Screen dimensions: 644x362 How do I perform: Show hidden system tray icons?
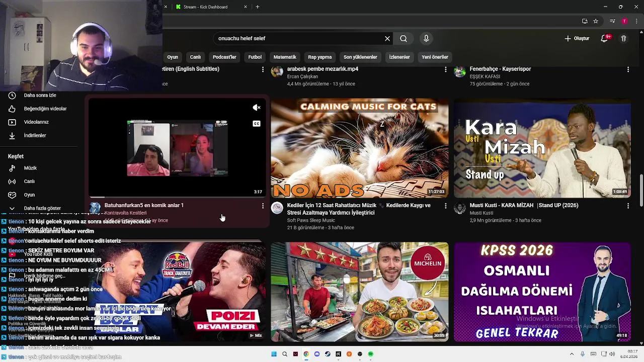pos(572,354)
